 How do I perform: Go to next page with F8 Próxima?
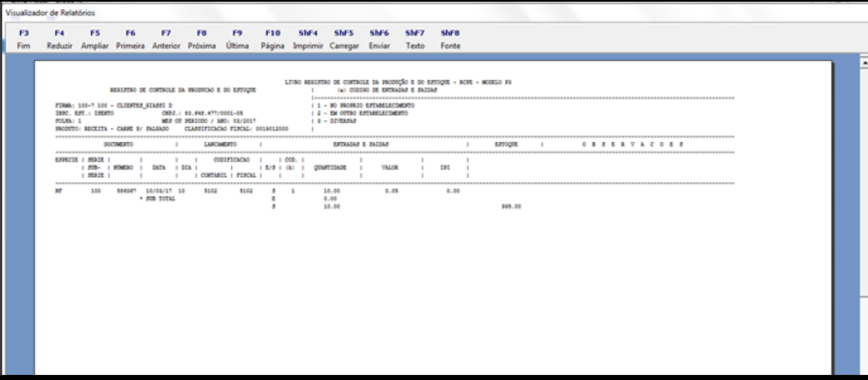click(x=202, y=39)
